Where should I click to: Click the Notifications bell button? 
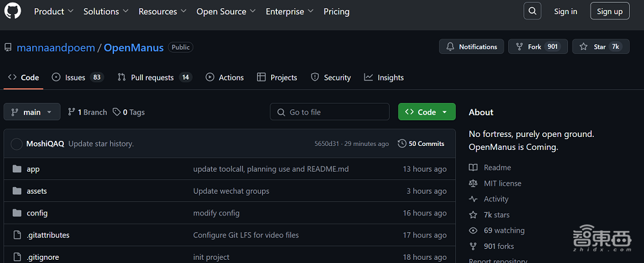pos(471,47)
